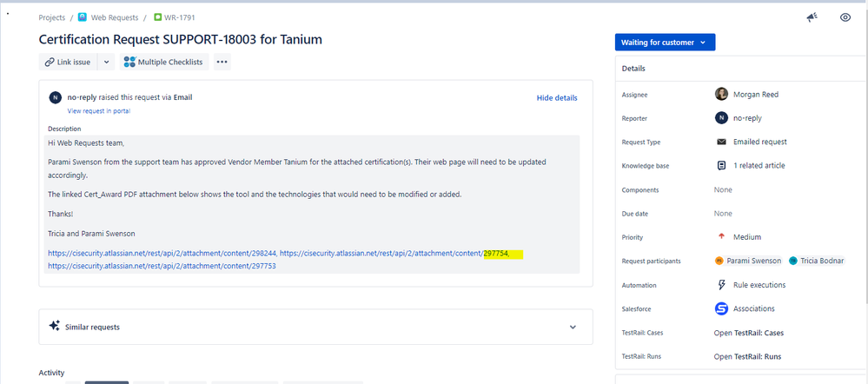
Task: Open attachment link ending in 297753
Action: (x=162, y=266)
